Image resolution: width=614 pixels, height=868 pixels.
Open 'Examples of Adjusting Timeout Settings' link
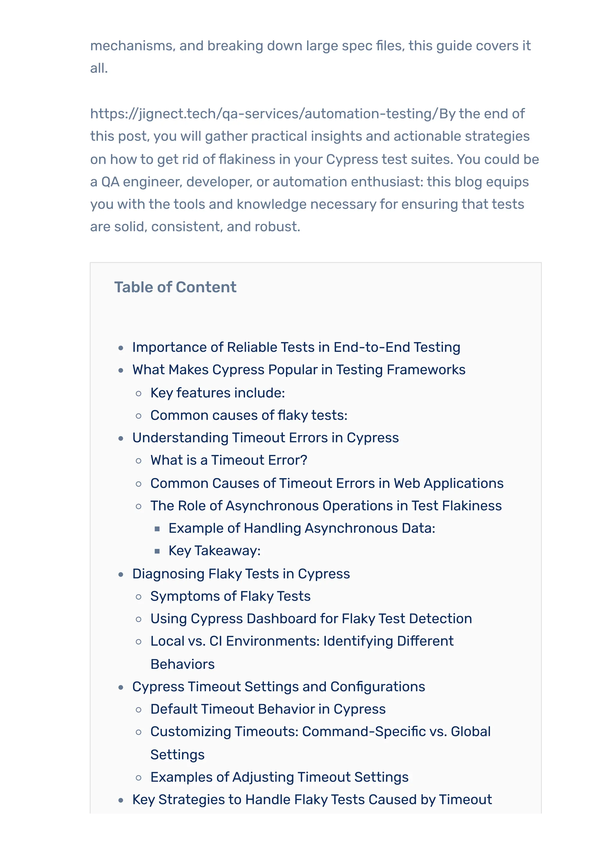pyautogui.click(x=279, y=777)
